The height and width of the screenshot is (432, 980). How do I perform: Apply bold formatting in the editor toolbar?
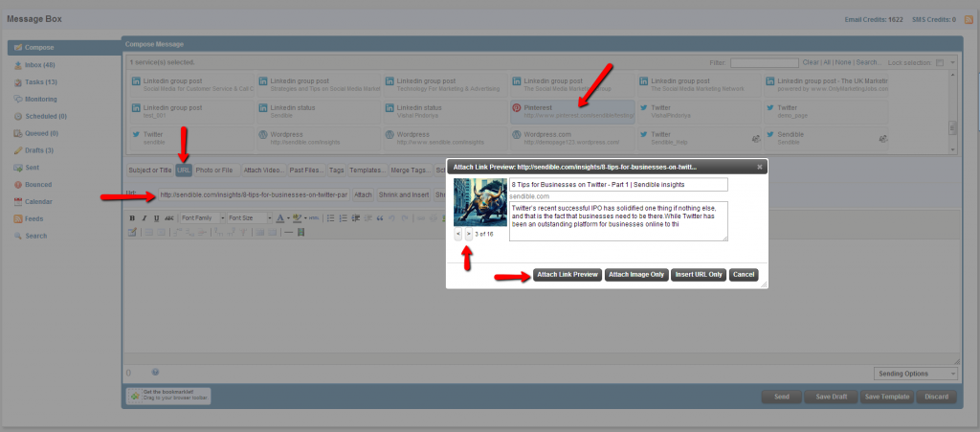coord(132,218)
